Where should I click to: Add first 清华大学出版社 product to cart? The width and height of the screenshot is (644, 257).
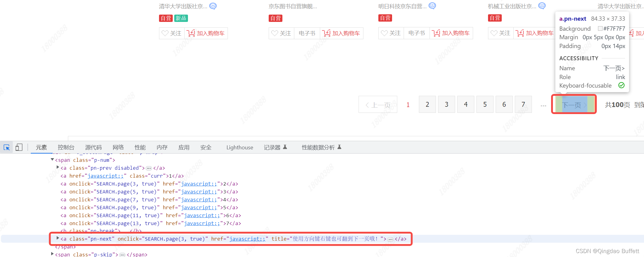click(206, 33)
